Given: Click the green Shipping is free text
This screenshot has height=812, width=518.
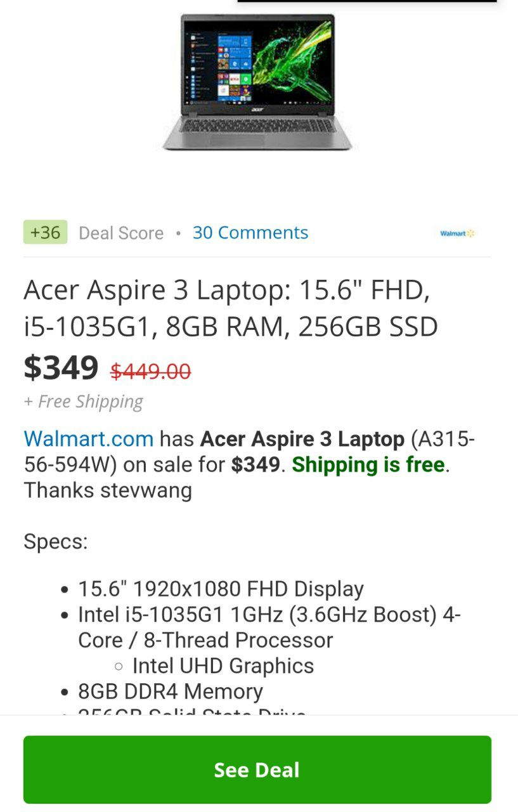Looking at the screenshot, I should point(368,465).
